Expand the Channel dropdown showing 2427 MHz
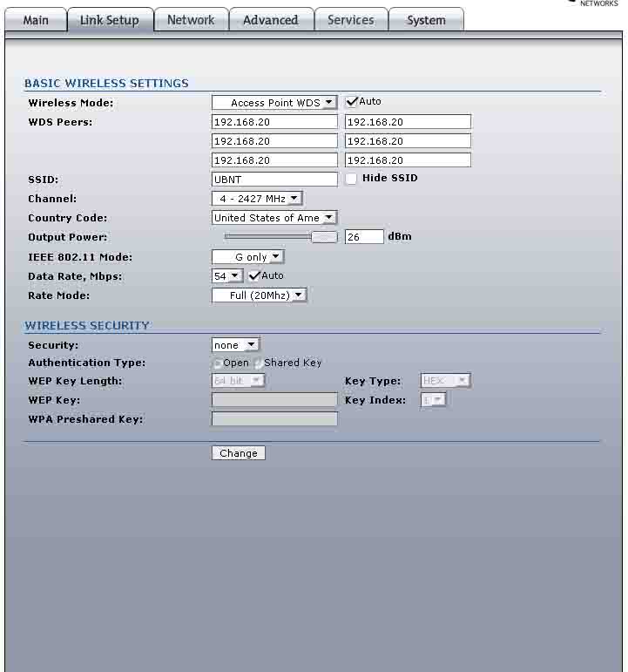This screenshot has width=628, height=672. click(x=257, y=199)
